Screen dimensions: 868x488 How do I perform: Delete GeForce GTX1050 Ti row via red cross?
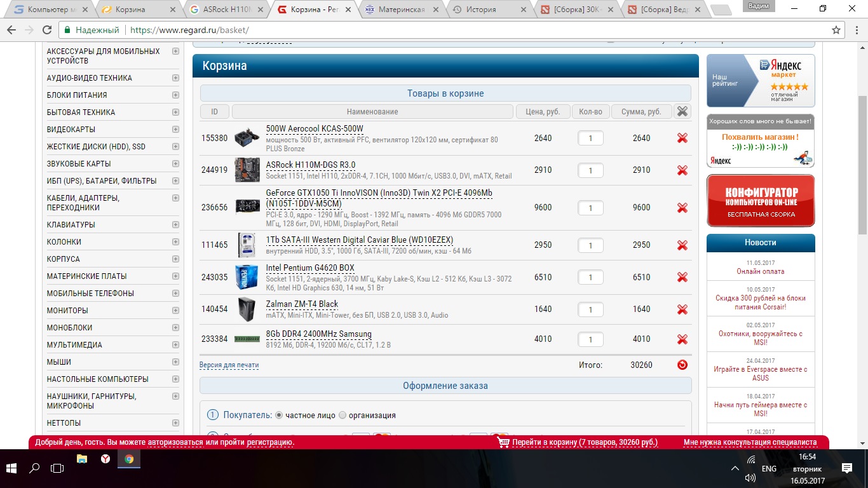click(682, 208)
